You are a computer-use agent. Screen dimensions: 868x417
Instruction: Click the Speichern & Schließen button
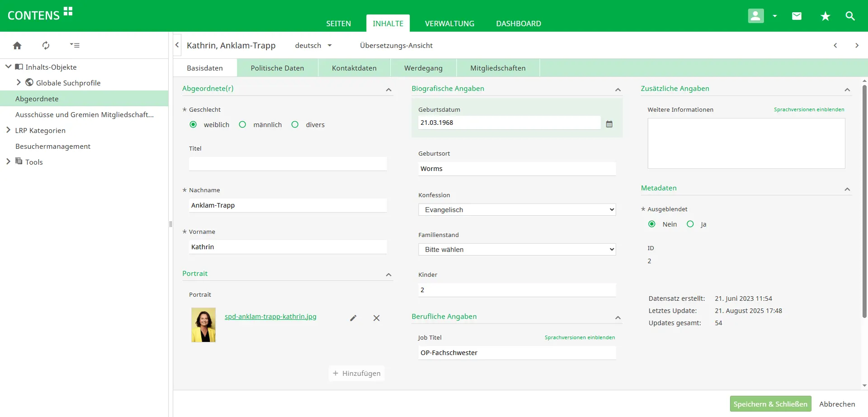click(x=770, y=404)
